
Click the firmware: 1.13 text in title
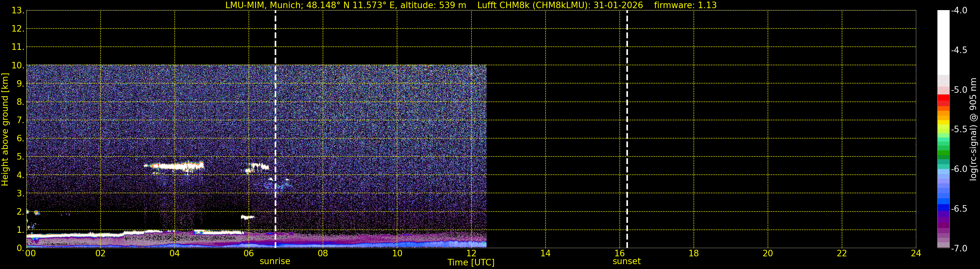click(685, 5)
